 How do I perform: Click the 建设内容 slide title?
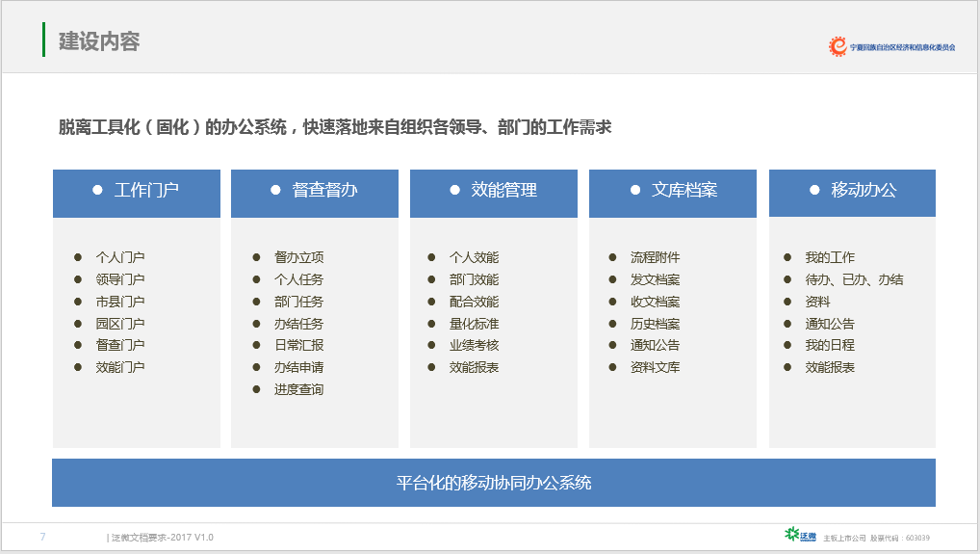click(x=99, y=41)
